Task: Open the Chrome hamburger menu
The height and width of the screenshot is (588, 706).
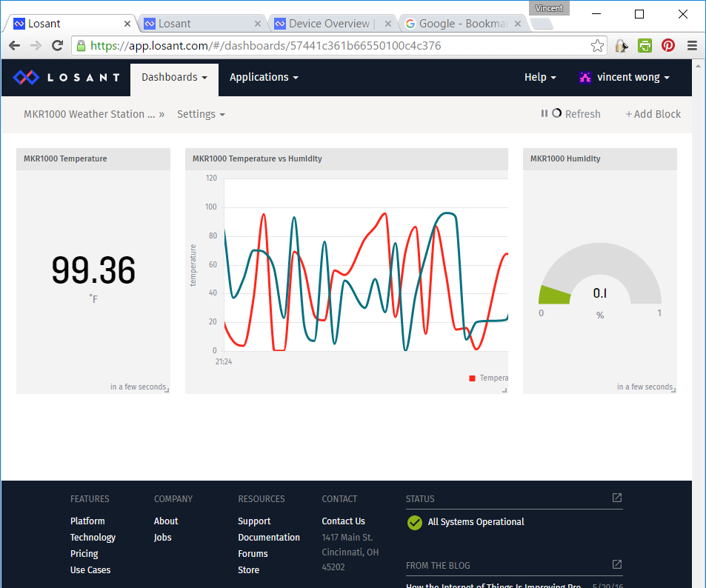Action: pos(692,45)
